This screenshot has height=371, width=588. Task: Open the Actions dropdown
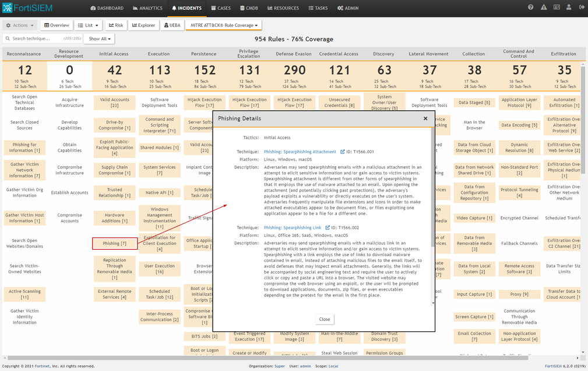coord(20,25)
